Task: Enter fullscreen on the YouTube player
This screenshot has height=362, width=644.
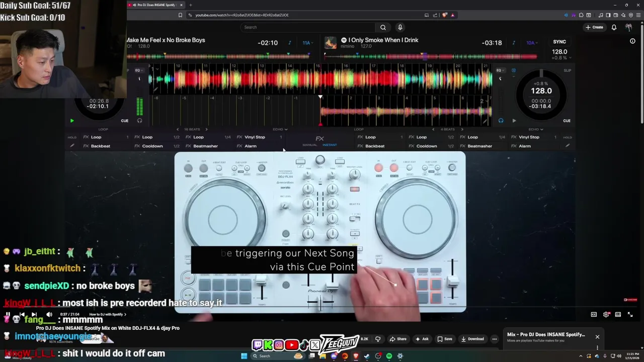Action: point(630,314)
